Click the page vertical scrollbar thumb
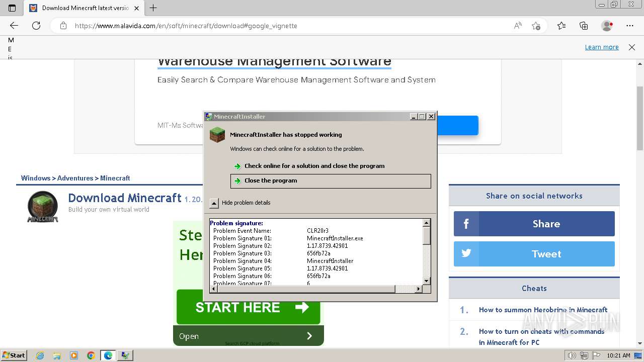This screenshot has height=362, width=644. click(x=639, y=118)
